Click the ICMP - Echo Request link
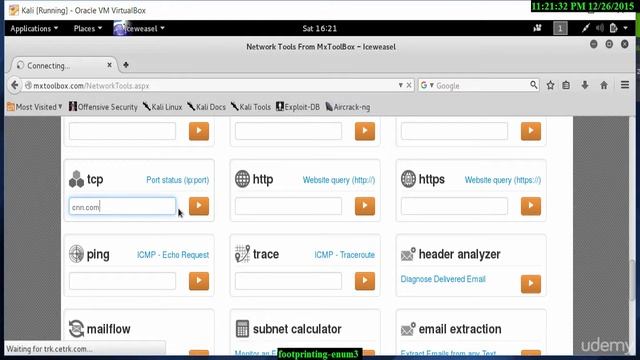This screenshot has width=640, height=360. point(173,255)
